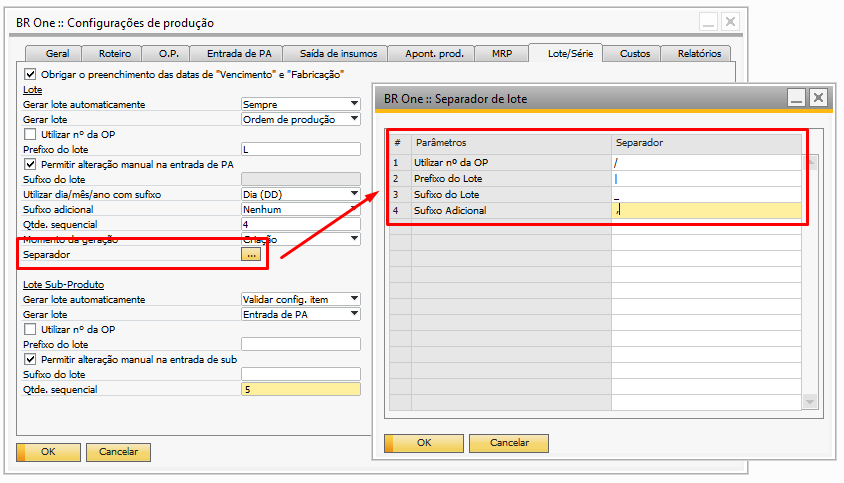Minimize the Configurações de produção window
The width and height of the screenshot is (844, 483).
tap(708, 21)
